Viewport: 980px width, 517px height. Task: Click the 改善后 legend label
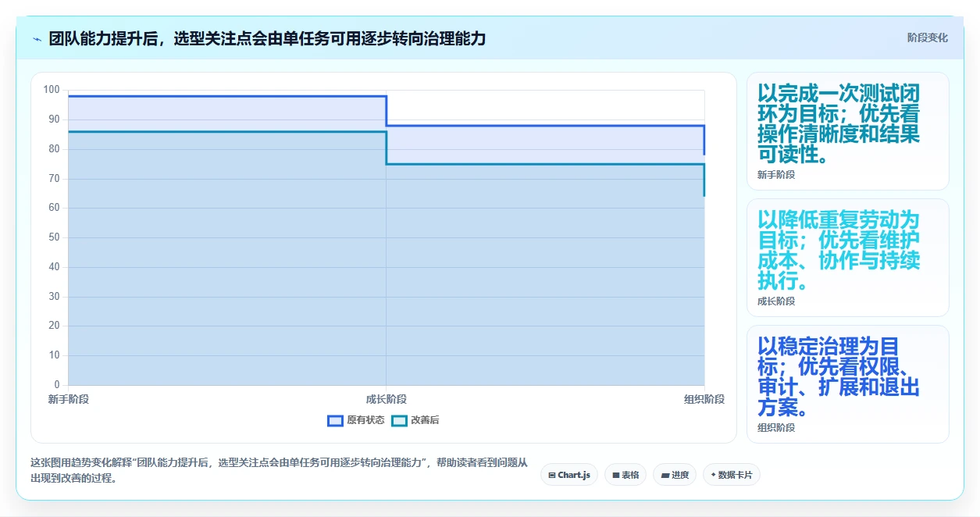425,420
